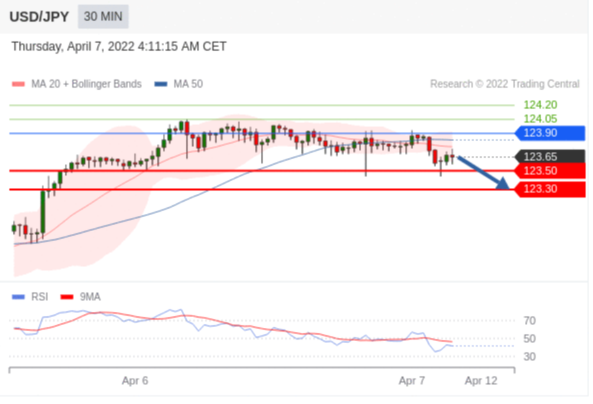The width and height of the screenshot is (593, 404).
Task: Select the black 123.65 current price tag
Action: [550, 157]
